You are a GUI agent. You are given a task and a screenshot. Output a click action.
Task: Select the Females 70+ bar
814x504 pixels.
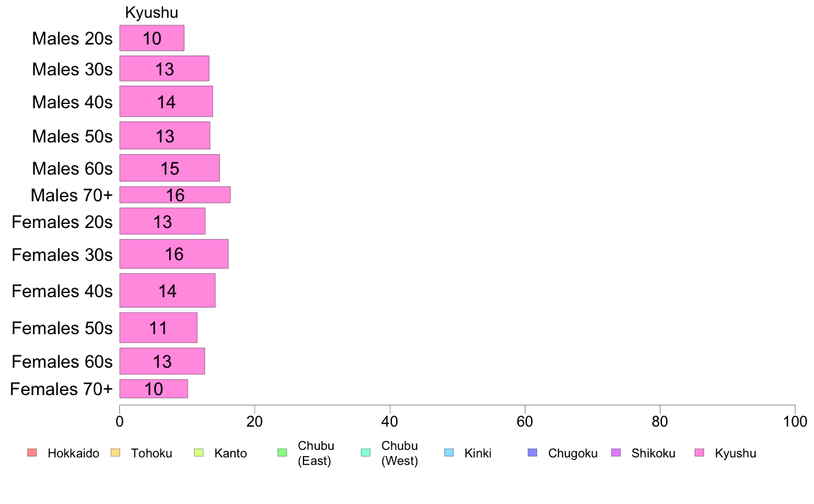point(153,389)
